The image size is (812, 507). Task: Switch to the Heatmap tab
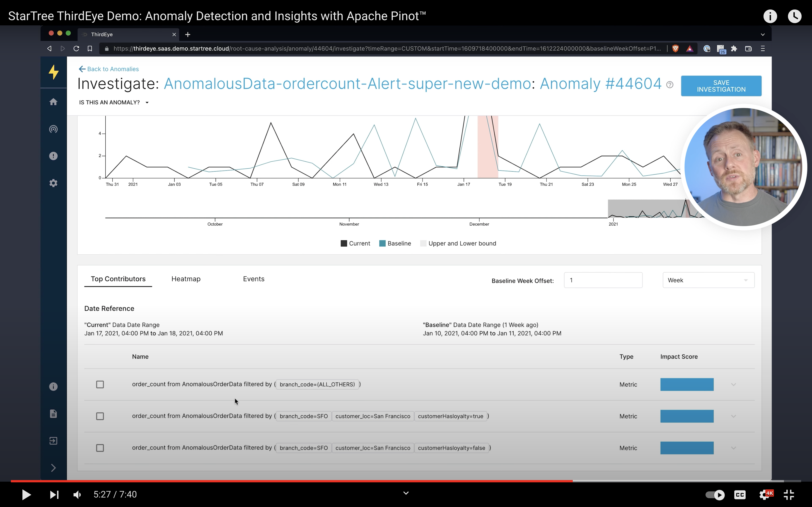click(x=186, y=279)
